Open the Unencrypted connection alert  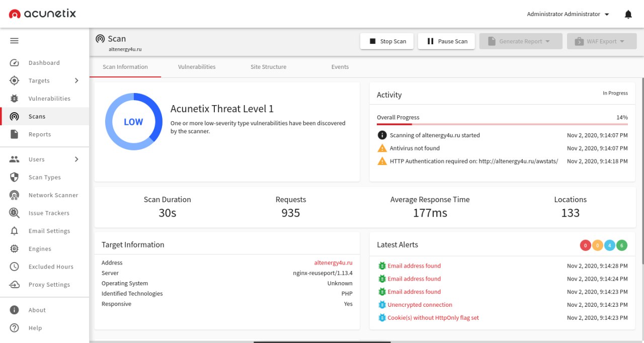[x=420, y=305]
